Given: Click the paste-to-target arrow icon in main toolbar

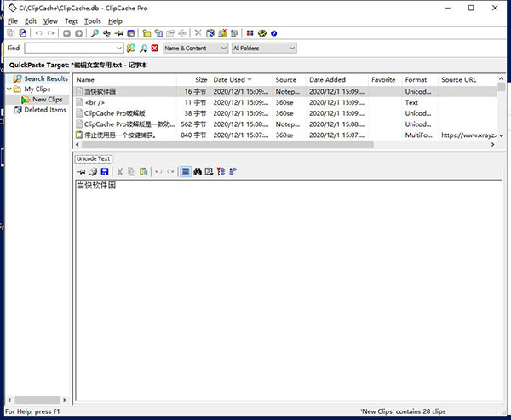Looking at the screenshot, I should pyautogui.click(x=119, y=33).
